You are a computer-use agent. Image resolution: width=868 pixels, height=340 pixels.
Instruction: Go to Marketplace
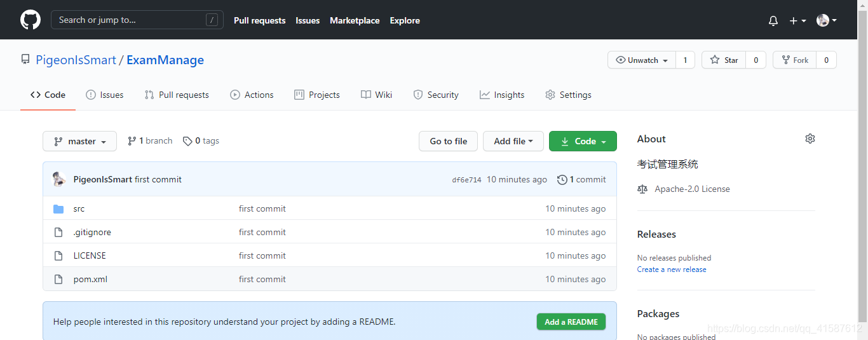355,20
